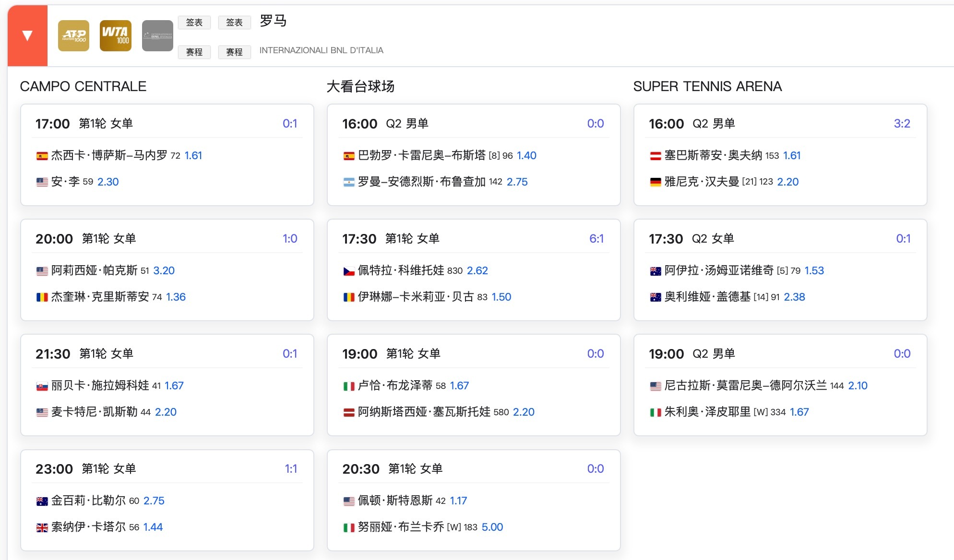Click Spain flag next to 杰西卡·博萨斯-马内罗
The image size is (954, 560).
[x=42, y=156]
